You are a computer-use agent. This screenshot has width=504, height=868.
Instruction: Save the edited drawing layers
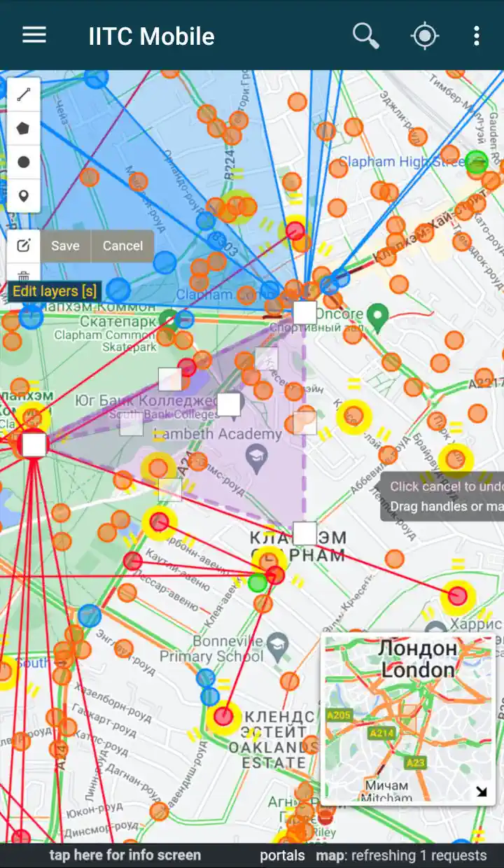pyautogui.click(x=65, y=246)
